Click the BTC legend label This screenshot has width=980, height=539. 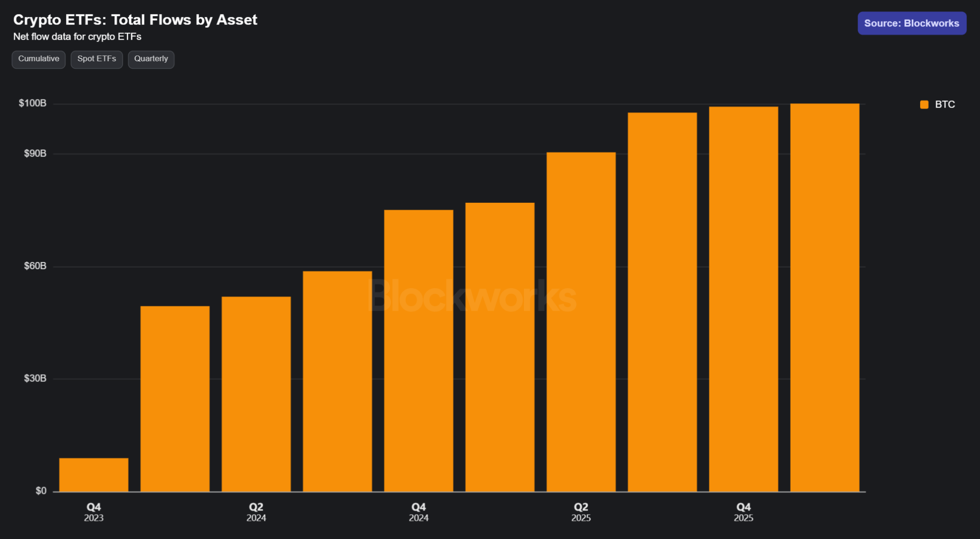[945, 105]
